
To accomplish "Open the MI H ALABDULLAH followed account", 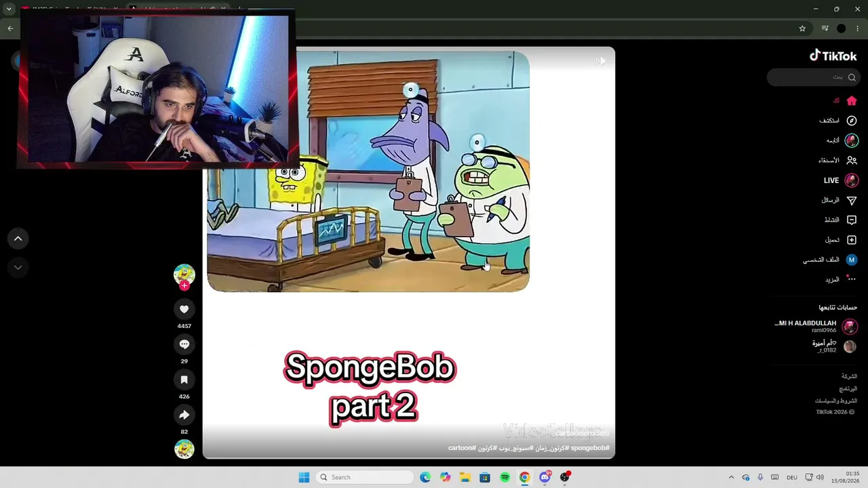I will (x=816, y=326).
